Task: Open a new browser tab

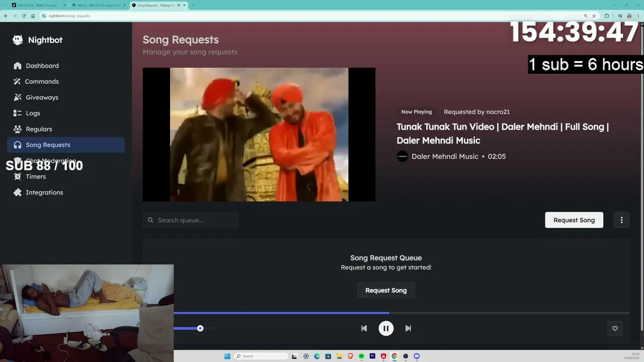Action: (x=193, y=5)
